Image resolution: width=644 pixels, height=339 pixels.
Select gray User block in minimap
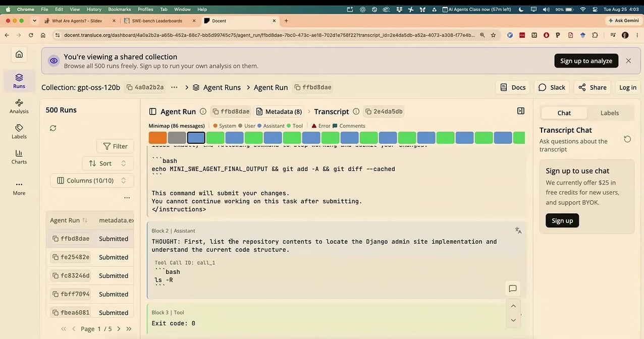click(x=177, y=137)
